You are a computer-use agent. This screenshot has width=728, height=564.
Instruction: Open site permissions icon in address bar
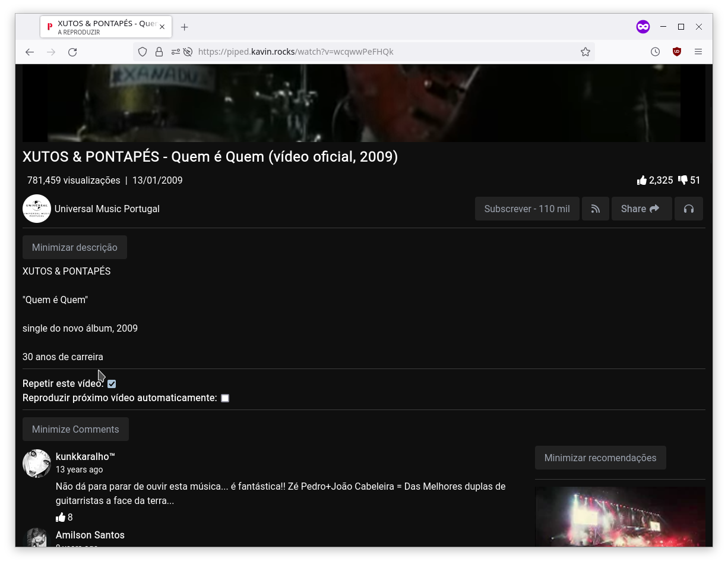(x=176, y=52)
